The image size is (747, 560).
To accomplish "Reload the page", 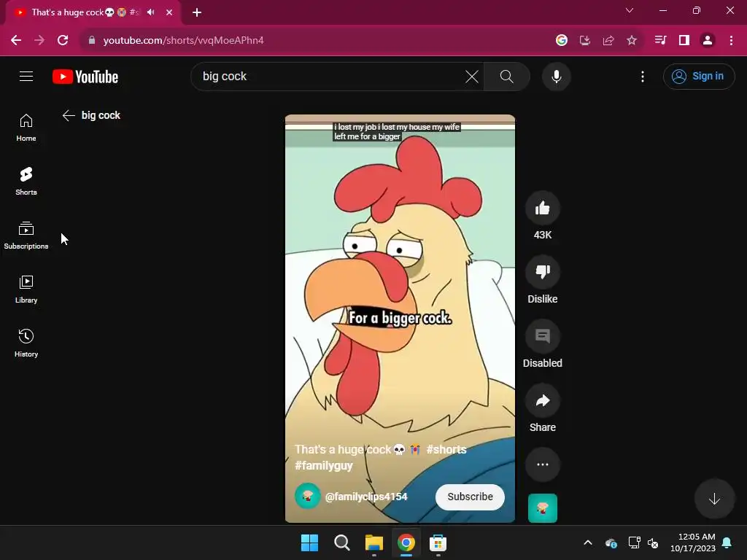I will pos(63,40).
